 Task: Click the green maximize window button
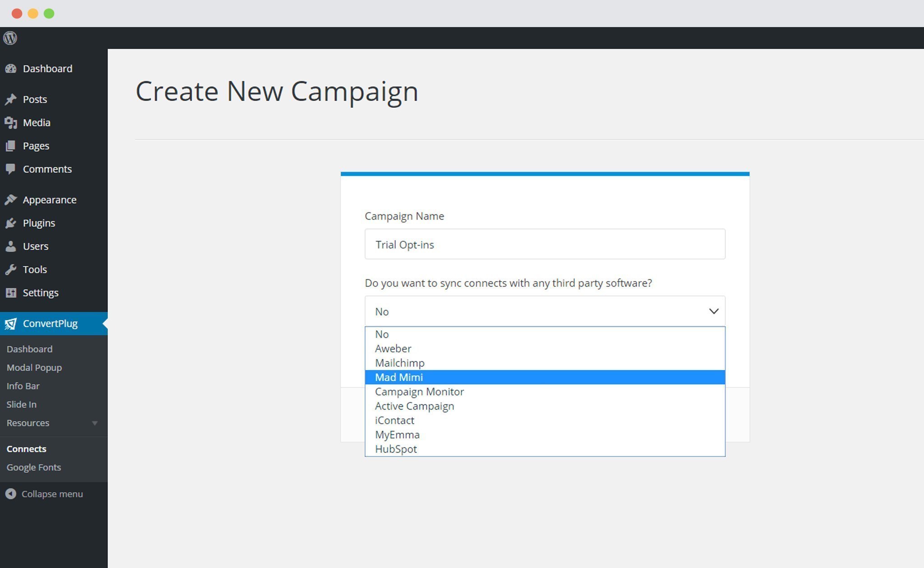[x=49, y=14]
